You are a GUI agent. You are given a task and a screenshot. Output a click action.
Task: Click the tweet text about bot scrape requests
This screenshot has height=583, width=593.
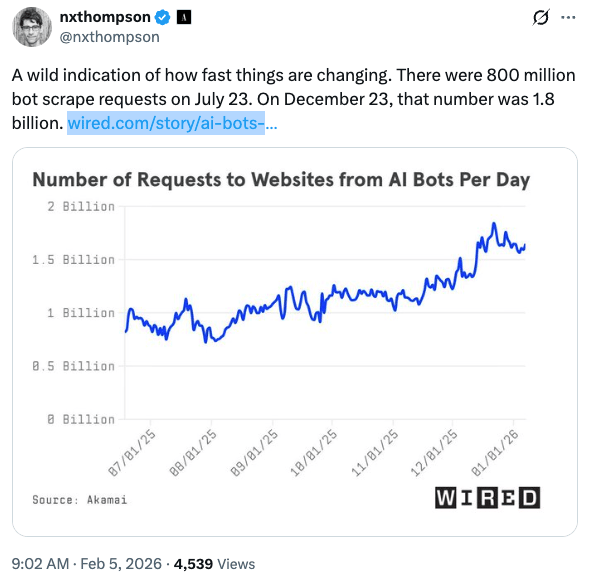tap(293, 99)
